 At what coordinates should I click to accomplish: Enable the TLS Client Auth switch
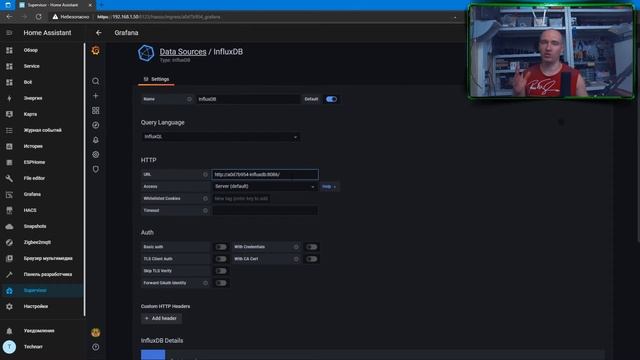(221, 259)
